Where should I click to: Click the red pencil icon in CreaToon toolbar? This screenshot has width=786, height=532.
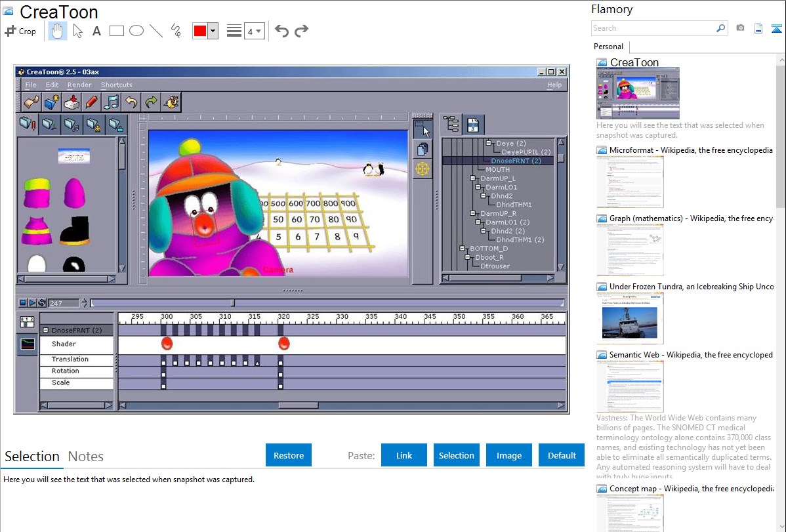point(91,102)
